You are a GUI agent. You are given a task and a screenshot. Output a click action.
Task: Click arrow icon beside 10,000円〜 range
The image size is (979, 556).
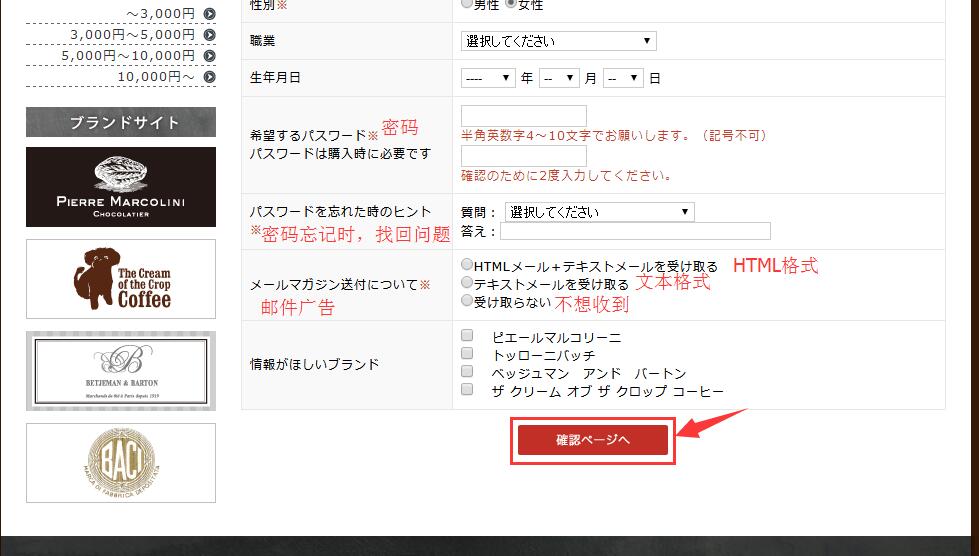pos(209,77)
